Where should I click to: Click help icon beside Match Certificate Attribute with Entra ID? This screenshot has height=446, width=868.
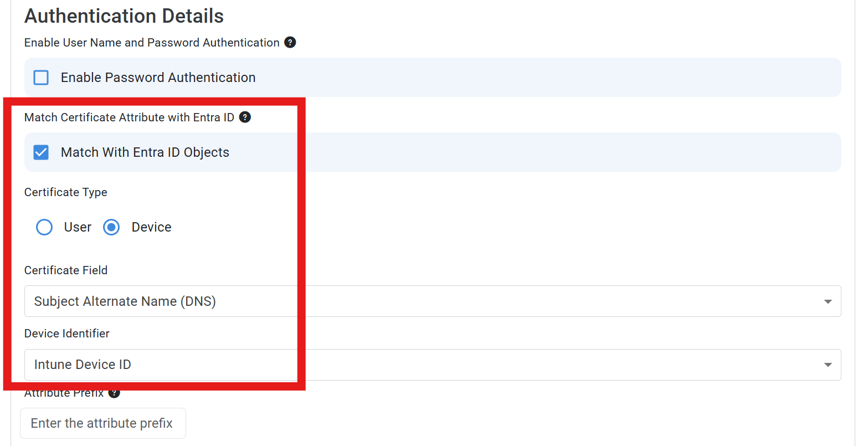[x=245, y=117]
